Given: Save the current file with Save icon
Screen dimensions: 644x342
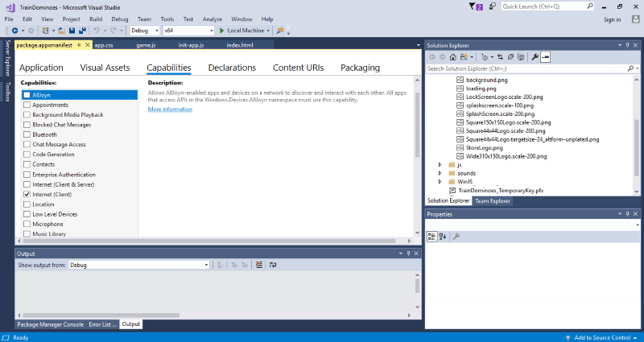Looking at the screenshot, I should click(x=72, y=31).
